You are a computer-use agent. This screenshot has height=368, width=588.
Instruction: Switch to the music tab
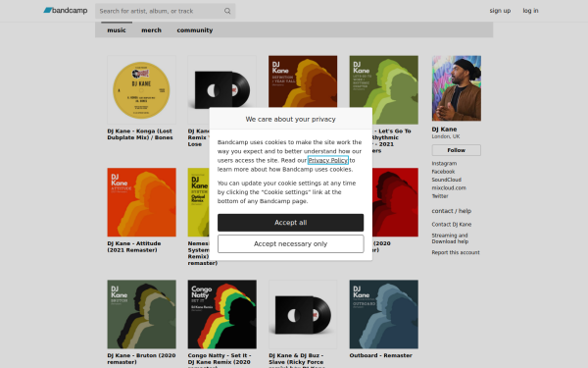point(117,30)
